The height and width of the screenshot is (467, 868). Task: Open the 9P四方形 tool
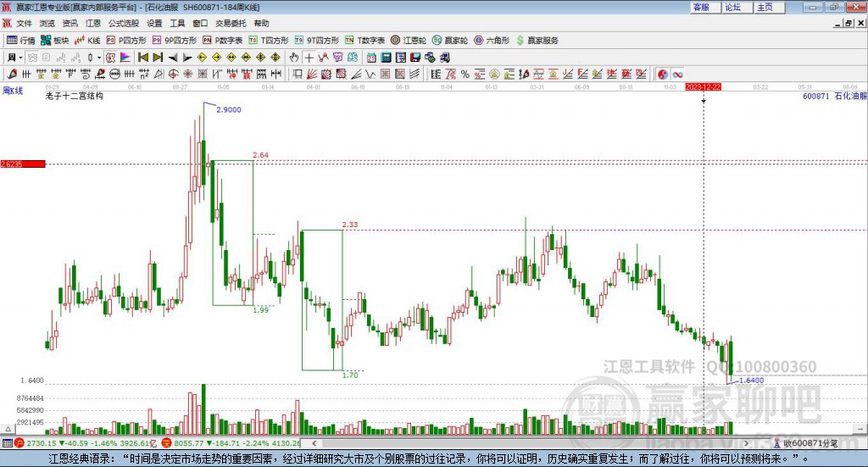(175, 41)
